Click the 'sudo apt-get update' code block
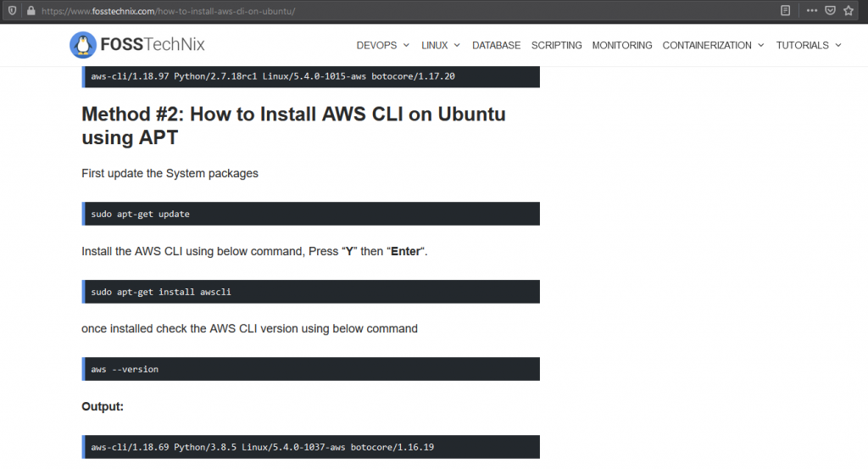The width and height of the screenshot is (868, 469). pyautogui.click(x=310, y=214)
